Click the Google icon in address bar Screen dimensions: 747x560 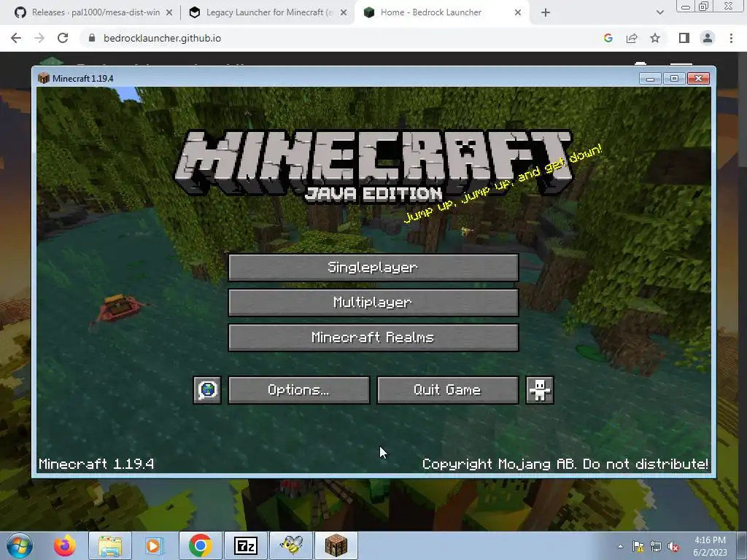[x=608, y=38]
